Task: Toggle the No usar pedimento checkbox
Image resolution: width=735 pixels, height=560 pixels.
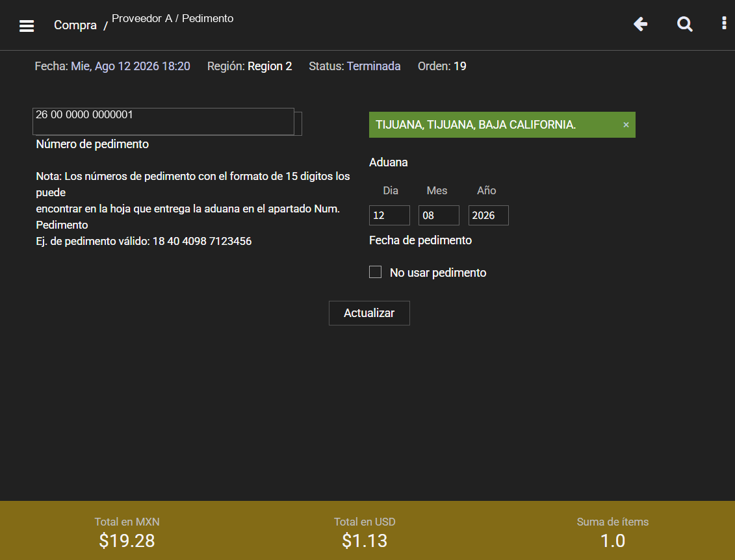Action: pyautogui.click(x=375, y=272)
